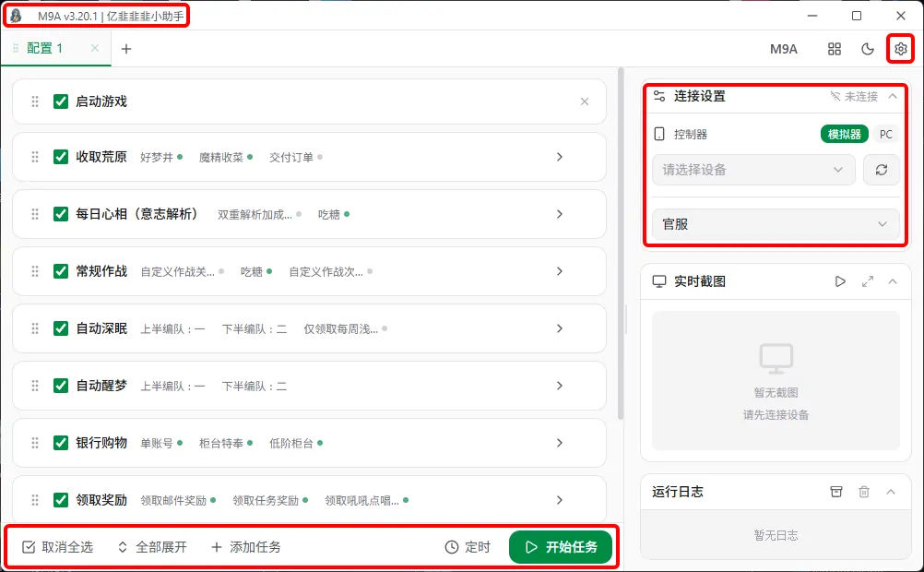The width and height of the screenshot is (924, 572).
Task: Collapse the 连接设置 panel
Action: click(893, 96)
